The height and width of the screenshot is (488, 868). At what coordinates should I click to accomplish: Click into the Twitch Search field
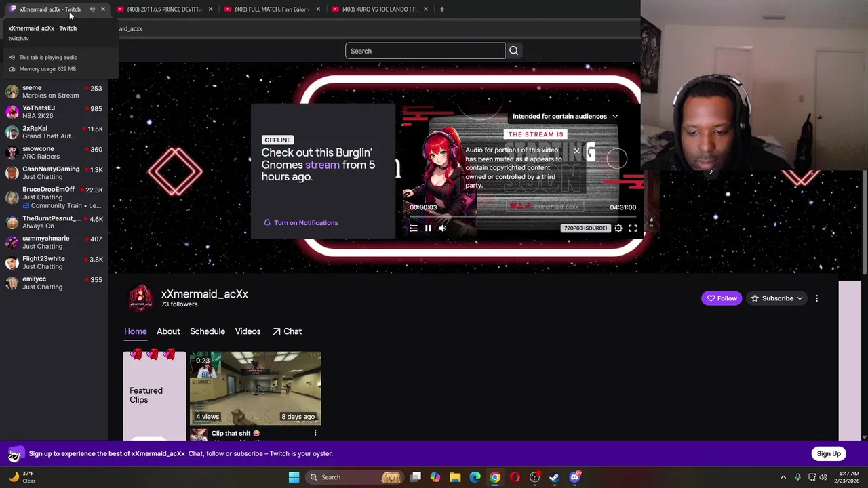(x=425, y=51)
